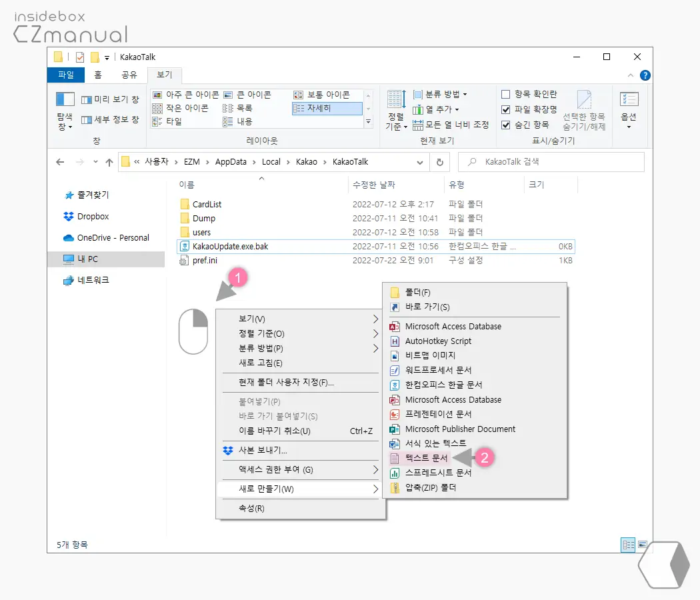Create new Folder (폴더) from submenu
The height and width of the screenshot is (600, 700).
(475, 293)
